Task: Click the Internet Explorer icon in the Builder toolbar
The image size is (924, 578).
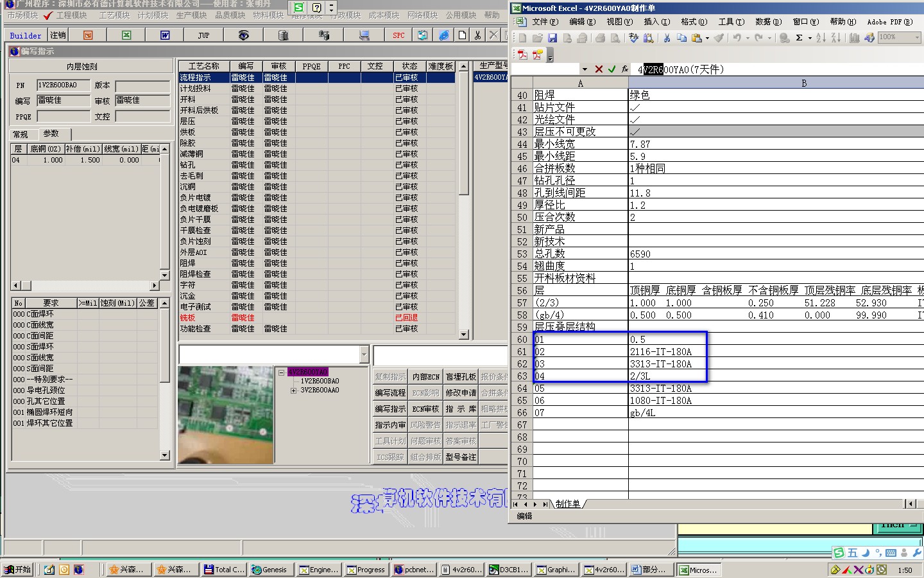Action: pyautogui.click(x=444, y=35)
